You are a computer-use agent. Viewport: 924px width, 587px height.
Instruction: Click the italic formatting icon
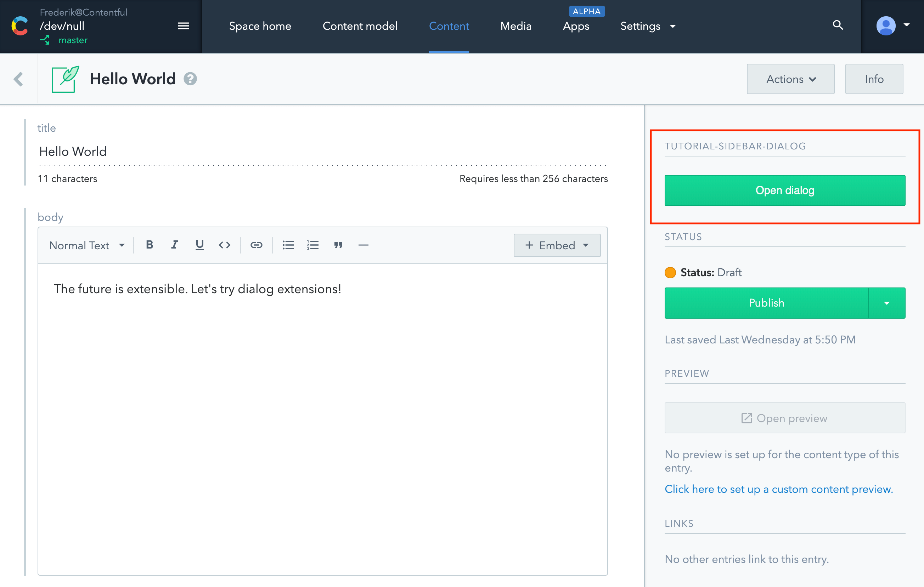pyautogui.click(x=174, y=245)
